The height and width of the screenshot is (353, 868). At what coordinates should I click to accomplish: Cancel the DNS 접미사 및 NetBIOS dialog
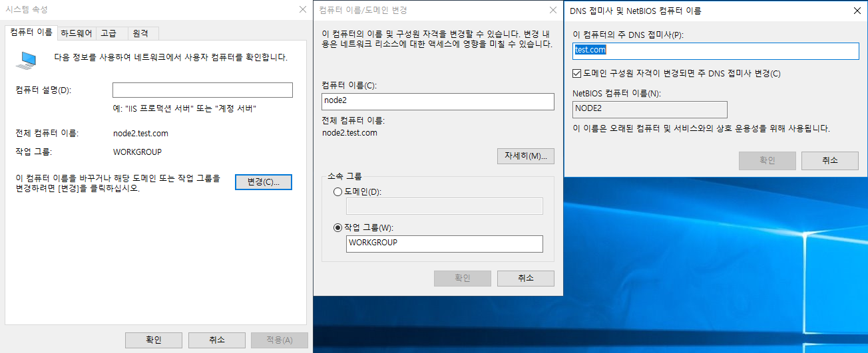[829, 160]
